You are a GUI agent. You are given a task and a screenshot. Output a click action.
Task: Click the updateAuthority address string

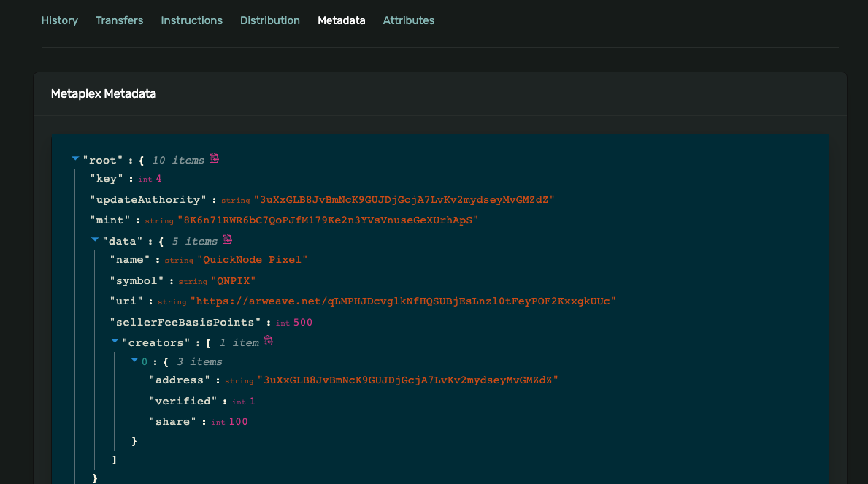(404, 199)
